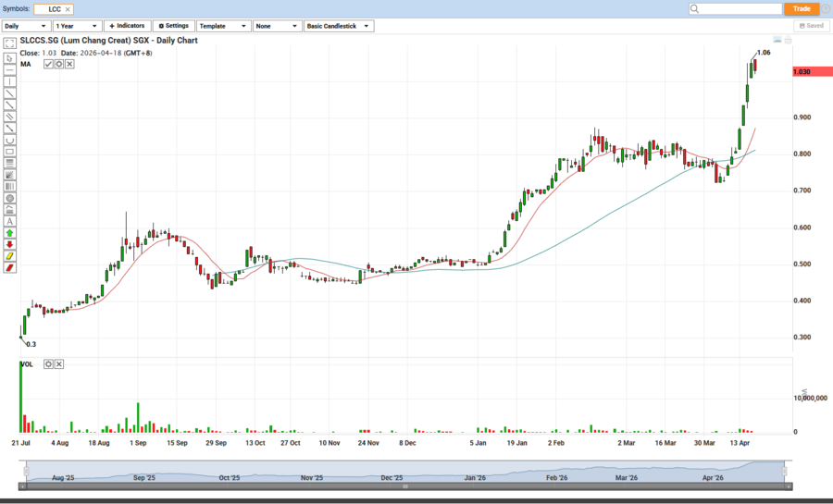Click the left handle of range slider
The height and width of the screenshot is (504, 833).
click(x=26, y=471)
